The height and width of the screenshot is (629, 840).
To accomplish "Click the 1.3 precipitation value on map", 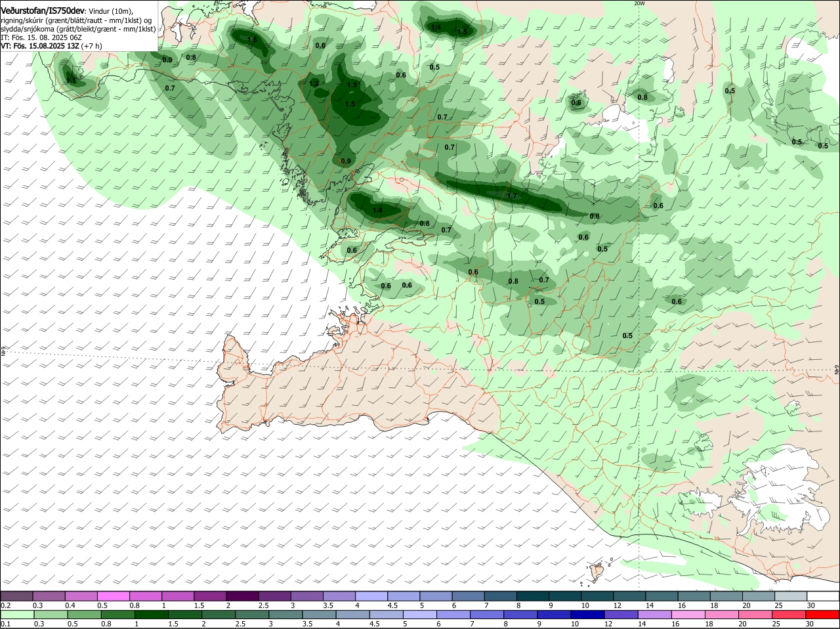I will point(352,85).
